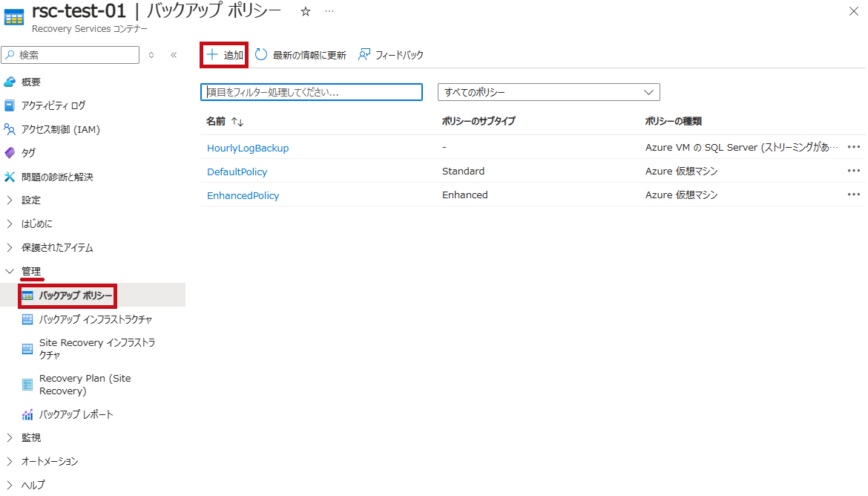The height and width of the screenshot is (496, 868).
Task: Click the search magnifier icon in sidebar
Action: pyautogui.click(x=10, y=55)
